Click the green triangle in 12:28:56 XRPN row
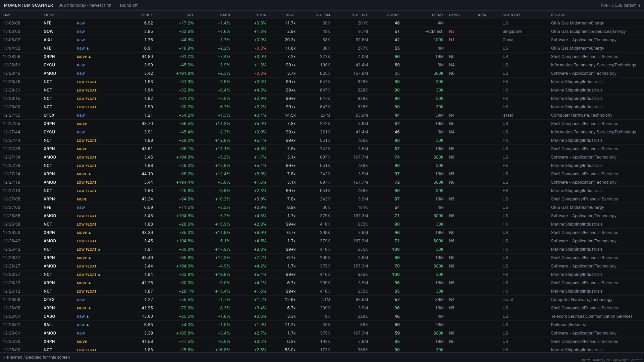This screenshot has width=644, height=362. point(90,57)
